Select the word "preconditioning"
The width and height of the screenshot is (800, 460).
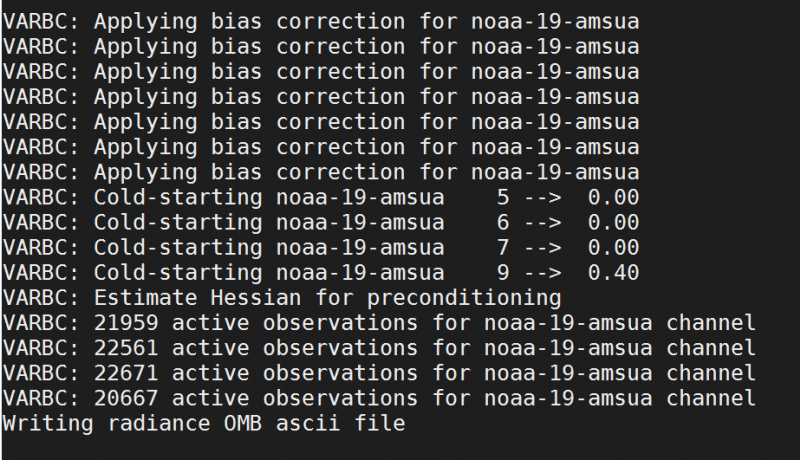477,297
